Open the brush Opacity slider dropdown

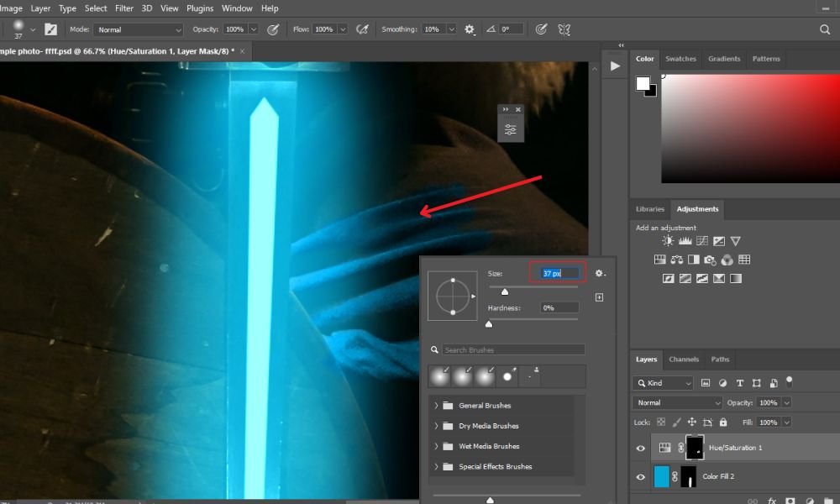click(254, 29)
